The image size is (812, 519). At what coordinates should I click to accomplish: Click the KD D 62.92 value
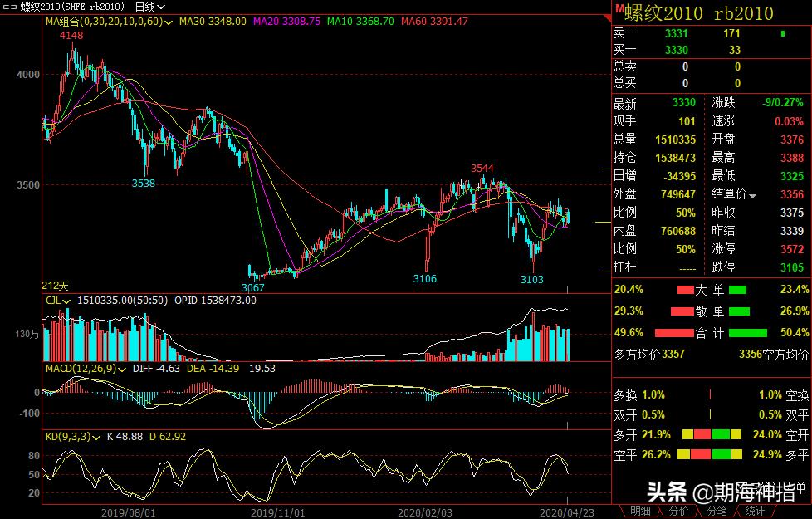(167, 437)
